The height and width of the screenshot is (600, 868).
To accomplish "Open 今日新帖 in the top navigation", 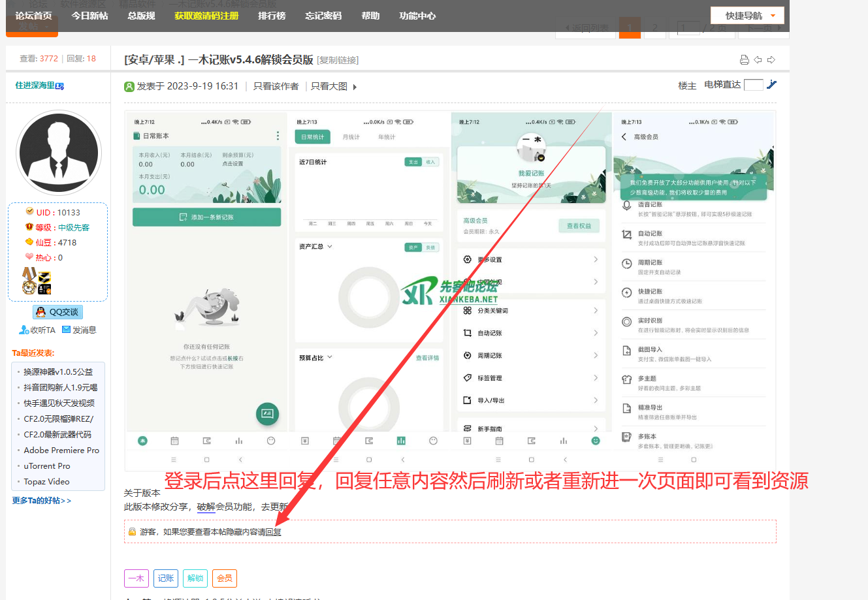I will point(89,16).
